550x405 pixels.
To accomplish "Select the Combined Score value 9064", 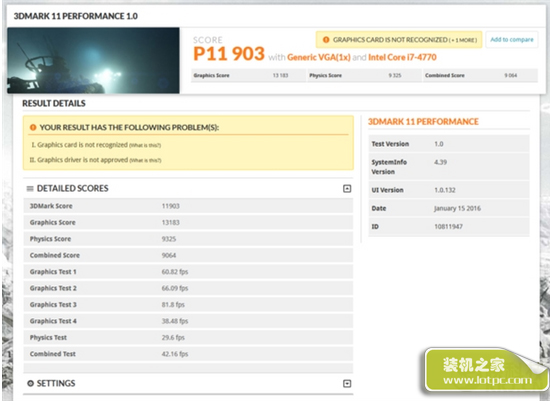I will [169, 256].
